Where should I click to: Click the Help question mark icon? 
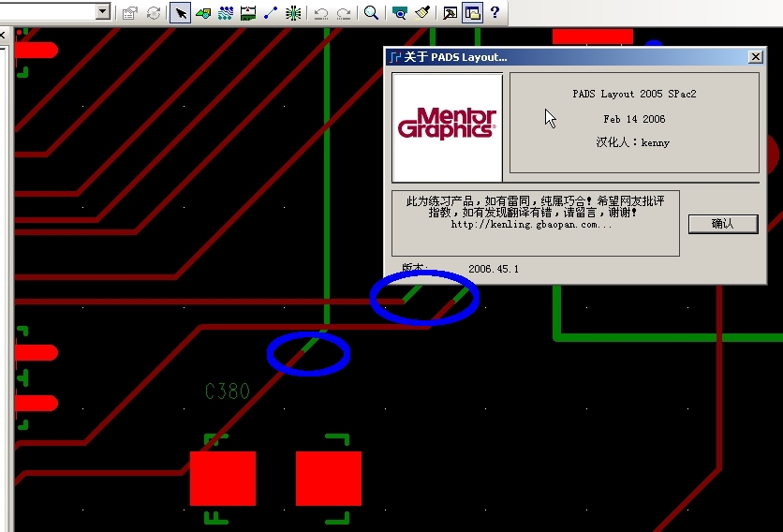tap(495, 12)
